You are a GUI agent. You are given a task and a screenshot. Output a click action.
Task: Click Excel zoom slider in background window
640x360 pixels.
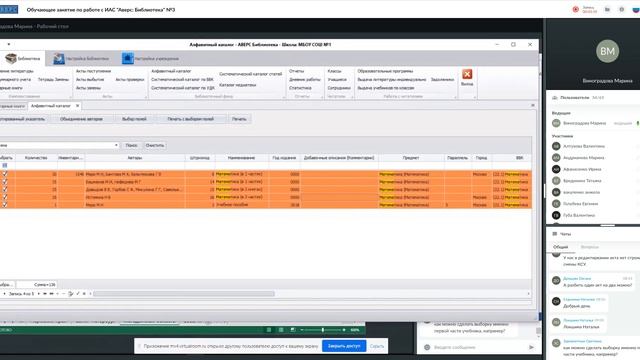coord(322,330)
